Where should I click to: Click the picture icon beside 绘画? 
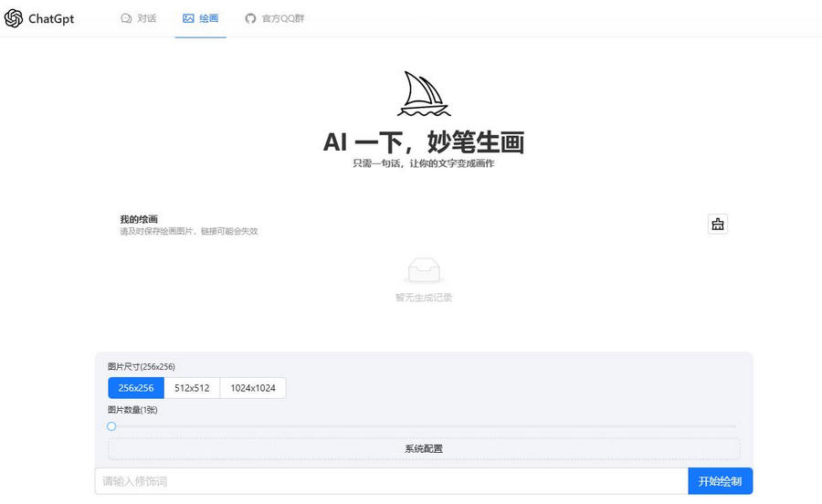pos(188,18)
